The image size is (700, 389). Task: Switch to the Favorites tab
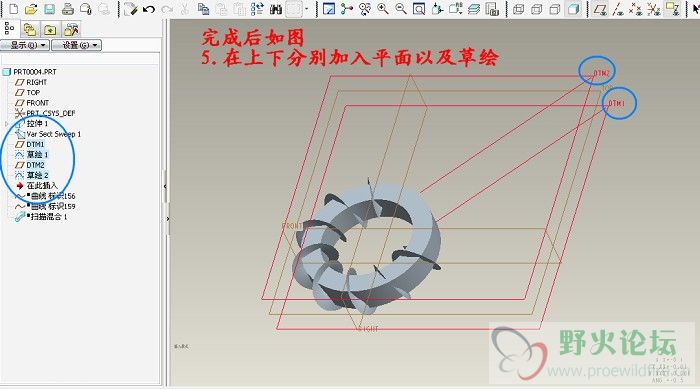coord(50,29)
